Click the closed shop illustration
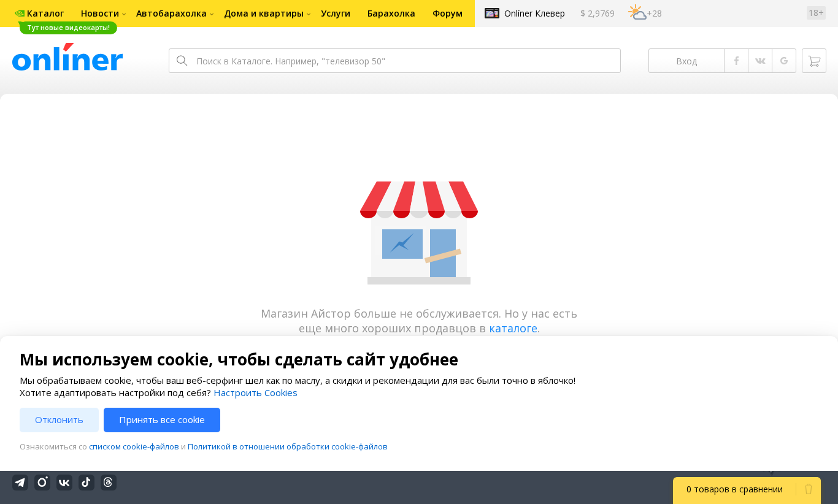Image resolution: width=838 pixels, height=504 pixels. point(419,233)
